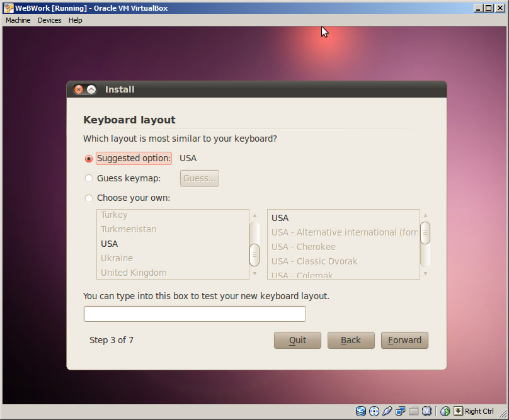The image size is (509, 420).
Task: Select the Guess keymap radio button
Action: pos(89,178)
